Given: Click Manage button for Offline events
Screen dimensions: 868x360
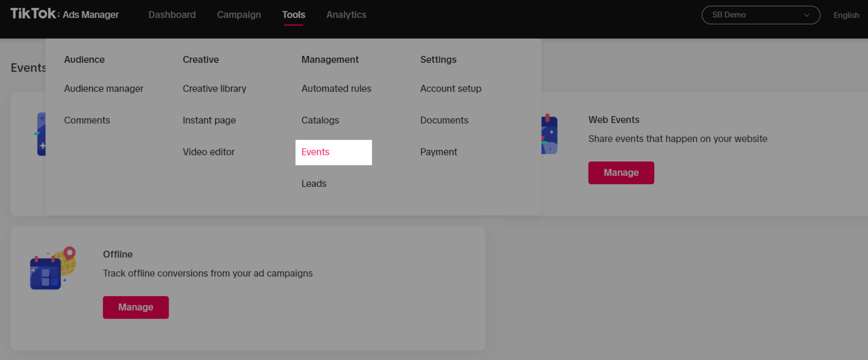Looking at the screenshot, I should [x=136, y=307].
